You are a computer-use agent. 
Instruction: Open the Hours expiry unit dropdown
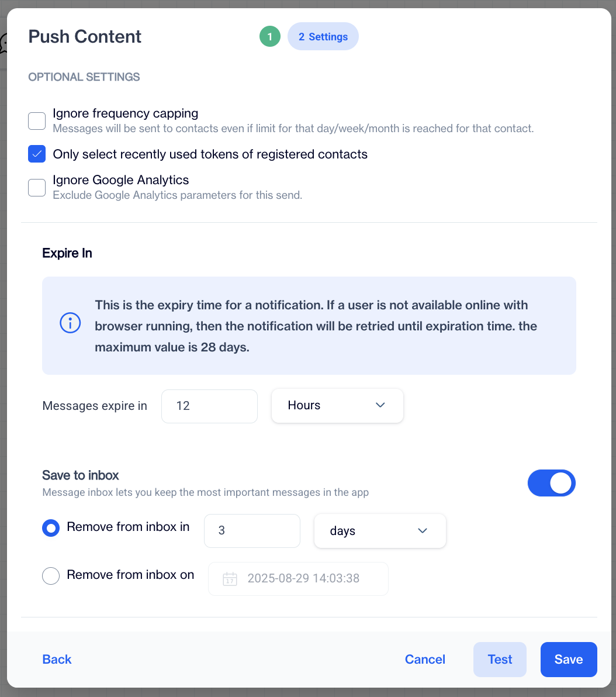tap(337, 406)
